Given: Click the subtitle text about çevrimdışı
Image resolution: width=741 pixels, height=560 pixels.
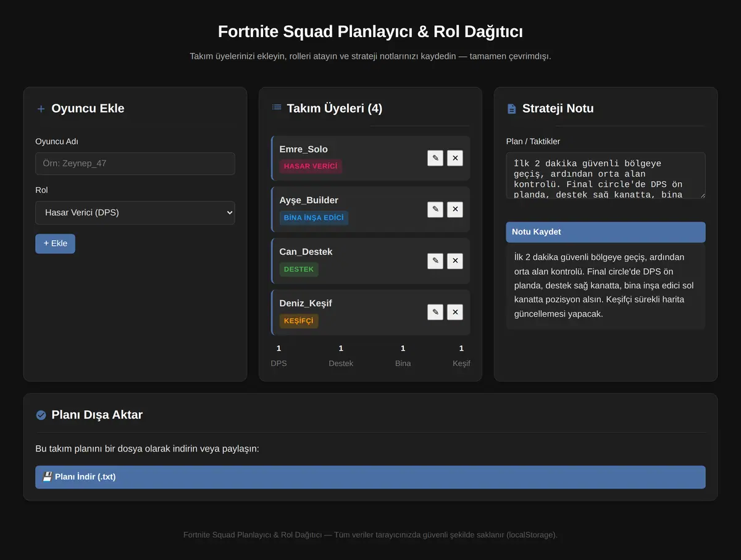Looking at the screenshot, I should pos(371,56).
